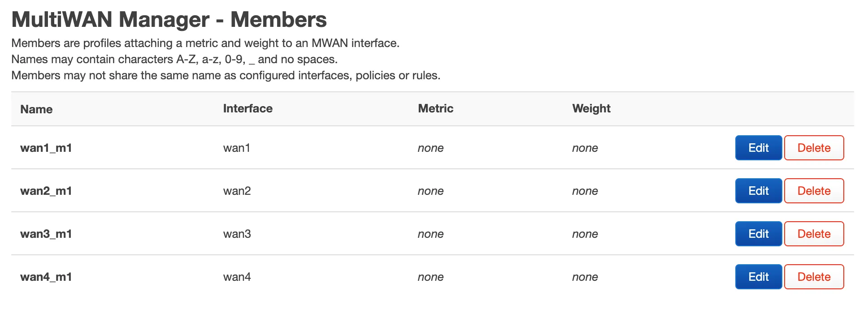Image resolution: width=868 pixels, height=309 pixels.
Task: Edit the wan1_m1 member
Action: (758, 148)
